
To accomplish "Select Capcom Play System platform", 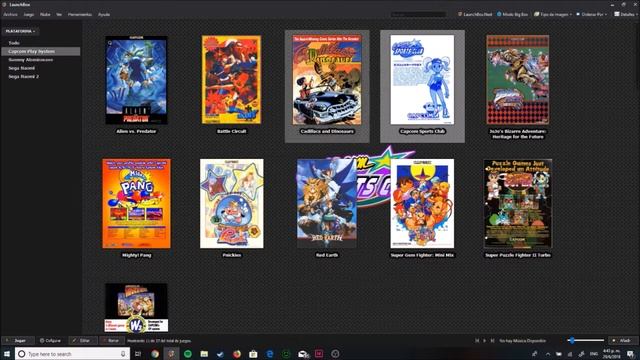I will [x=40, y=51].
